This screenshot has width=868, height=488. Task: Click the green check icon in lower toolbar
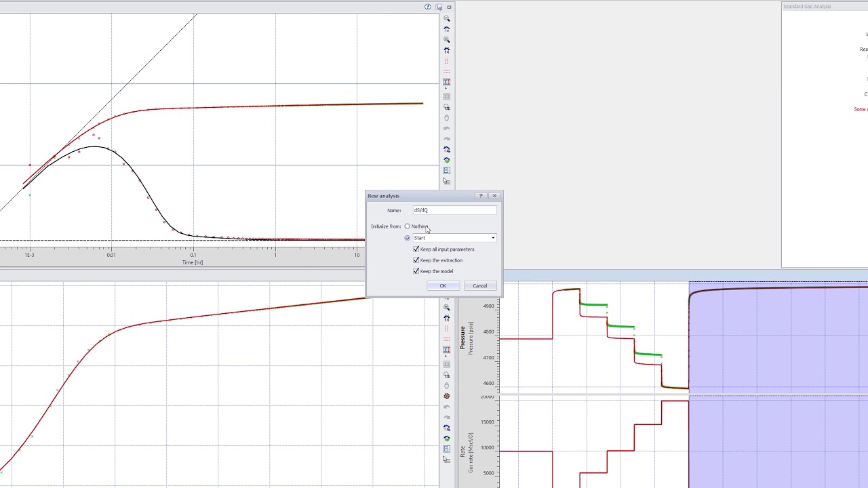pyautogui.click(x=446, y=439)
